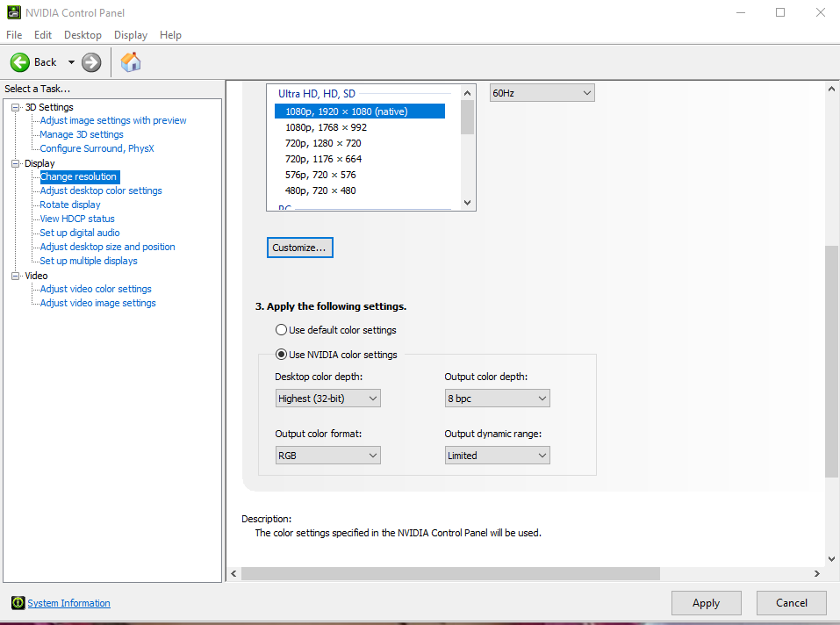
Task: Open the Display menu
Action: click(x=131, y=35)
